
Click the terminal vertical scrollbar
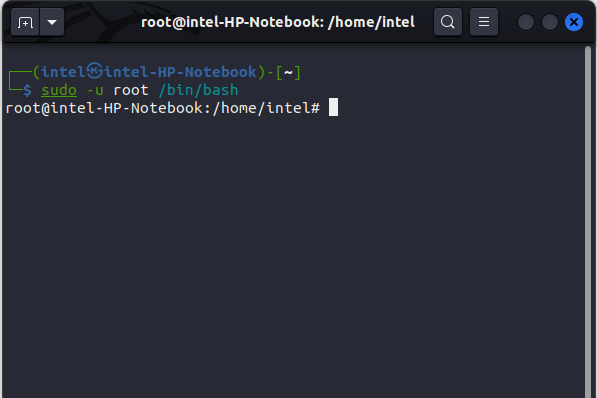[588, 221]
